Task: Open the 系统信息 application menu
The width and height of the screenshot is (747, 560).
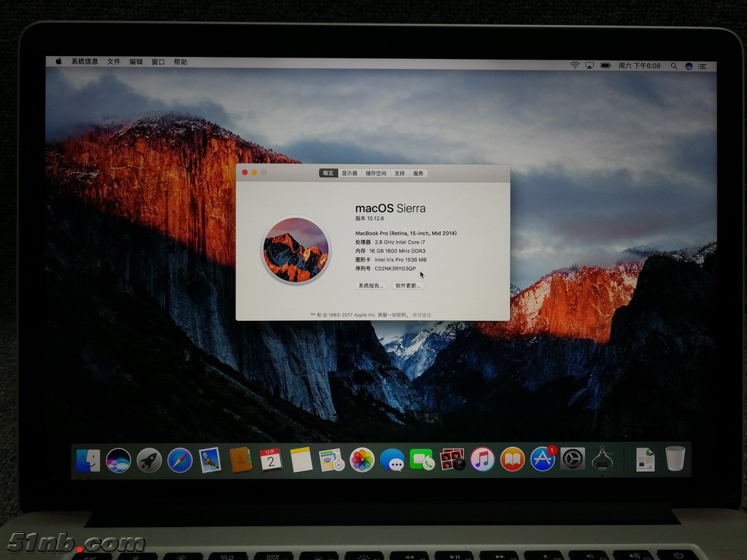Action: click(x=85, y=61)
